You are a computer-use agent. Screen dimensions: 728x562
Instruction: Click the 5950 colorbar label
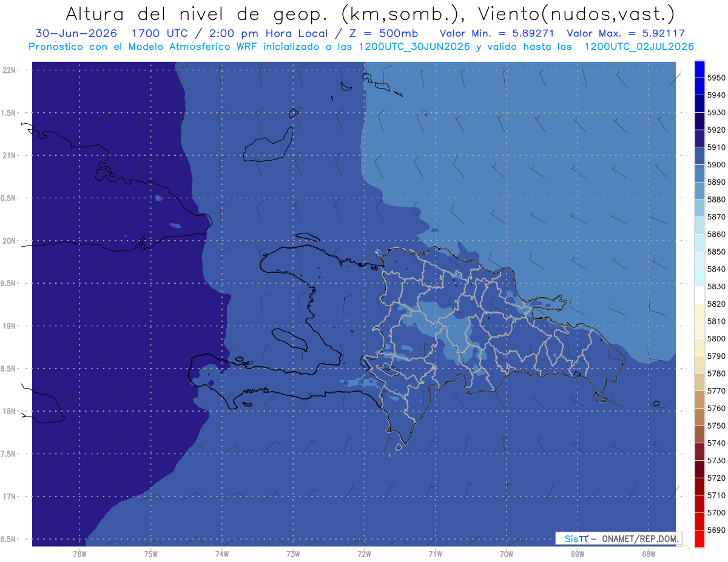tap(716, 78)
